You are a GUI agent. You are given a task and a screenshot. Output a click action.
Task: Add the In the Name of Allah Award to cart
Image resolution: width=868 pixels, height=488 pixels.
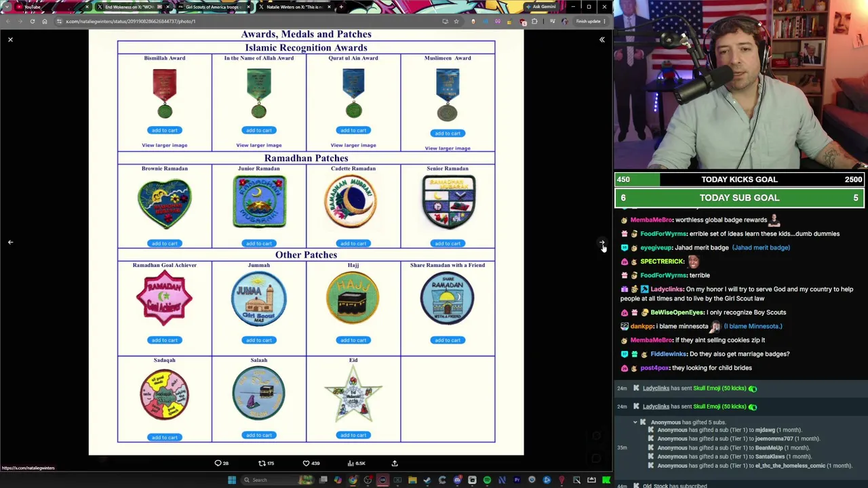pyautogui.click(x=258, y=130)
